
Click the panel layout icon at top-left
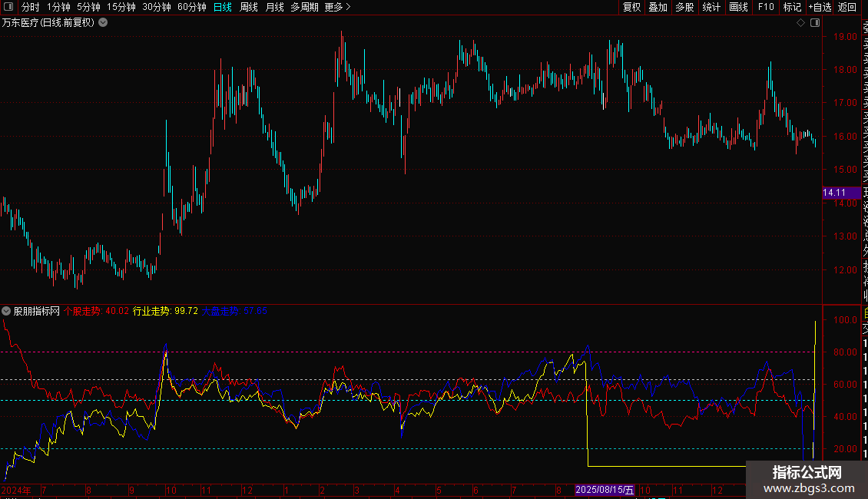click(x=9, y=7)
